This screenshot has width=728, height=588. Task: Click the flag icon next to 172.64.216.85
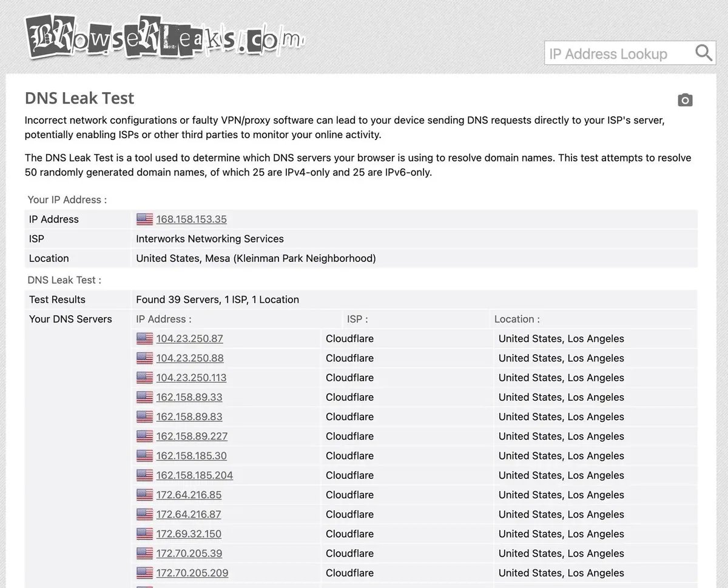click(x=144, y=495)
